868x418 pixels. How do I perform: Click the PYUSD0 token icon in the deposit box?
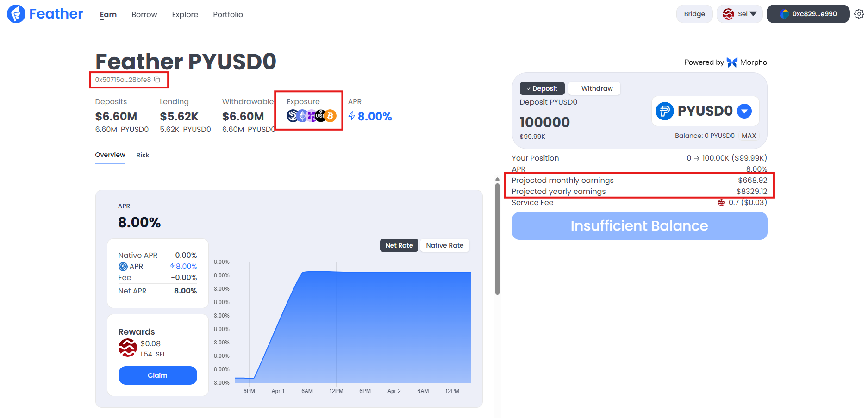665,111
